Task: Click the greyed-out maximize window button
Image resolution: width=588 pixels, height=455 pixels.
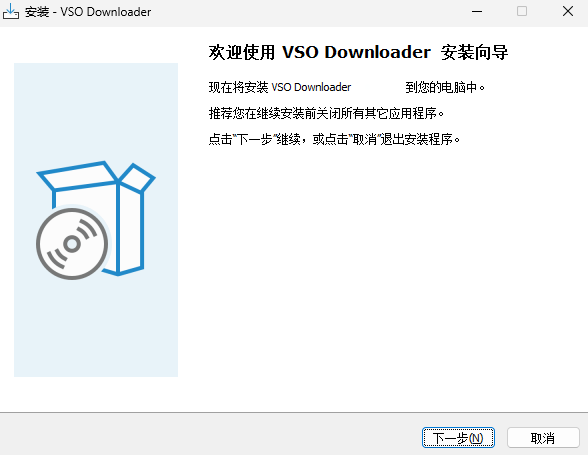Action: coord(522,11)
